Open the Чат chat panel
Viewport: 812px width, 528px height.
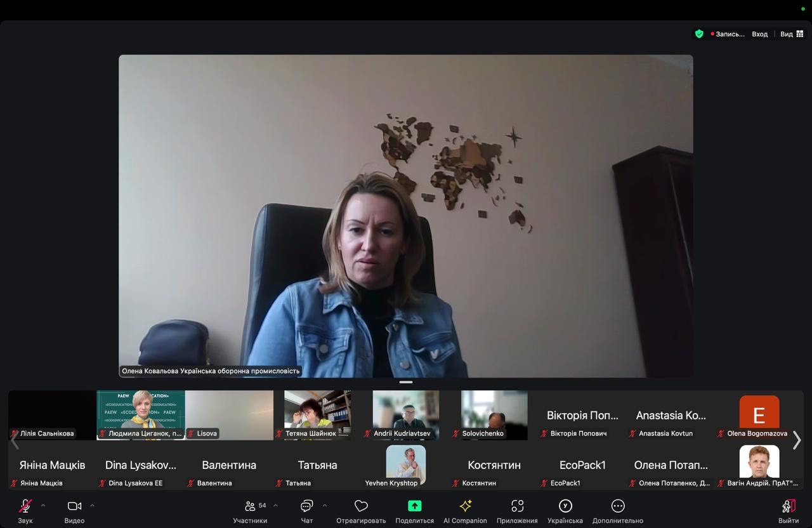point(307,506)
